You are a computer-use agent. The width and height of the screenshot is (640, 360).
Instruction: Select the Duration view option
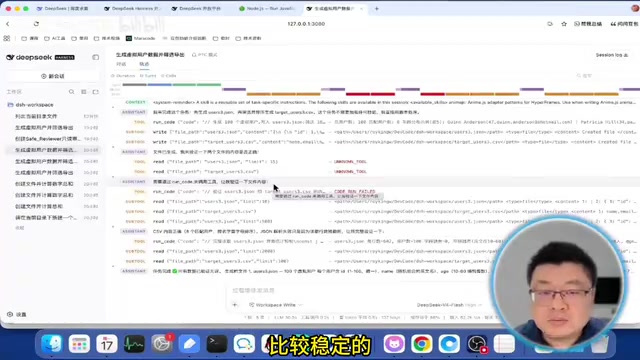123,76
